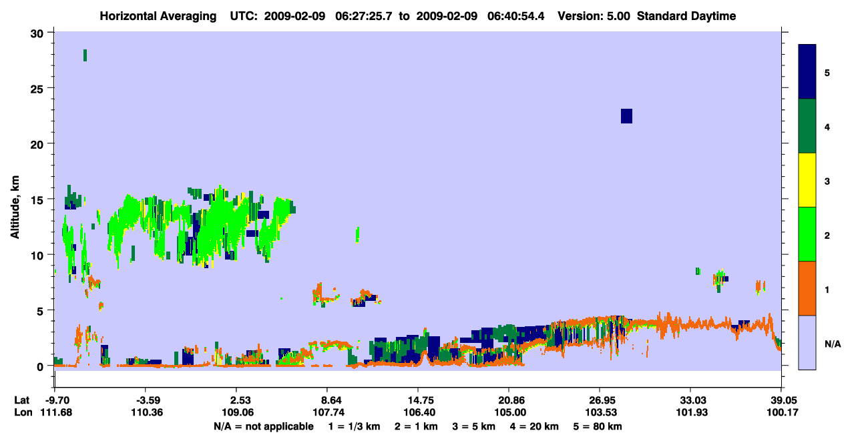Screen dimensions: 868x445
Task: Click the yellow level 3 color swatch
Action: 807,180
